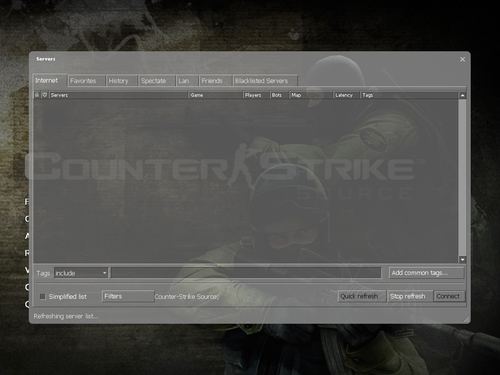The image size is (500, 375).
Task: Click the Refreshing server list status text
Action: 66,316
